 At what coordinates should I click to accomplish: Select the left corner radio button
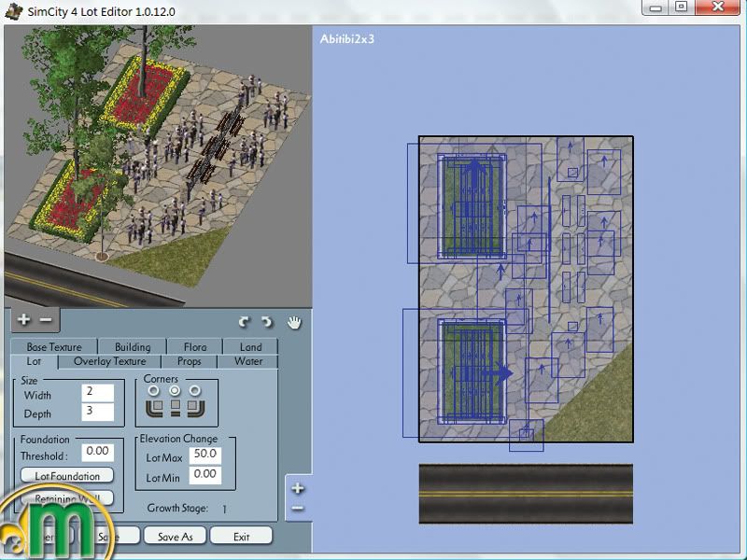(x=153, y=390)
